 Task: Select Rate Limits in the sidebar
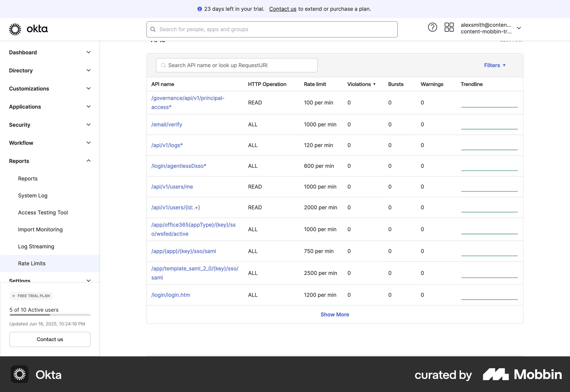[31, 263]
